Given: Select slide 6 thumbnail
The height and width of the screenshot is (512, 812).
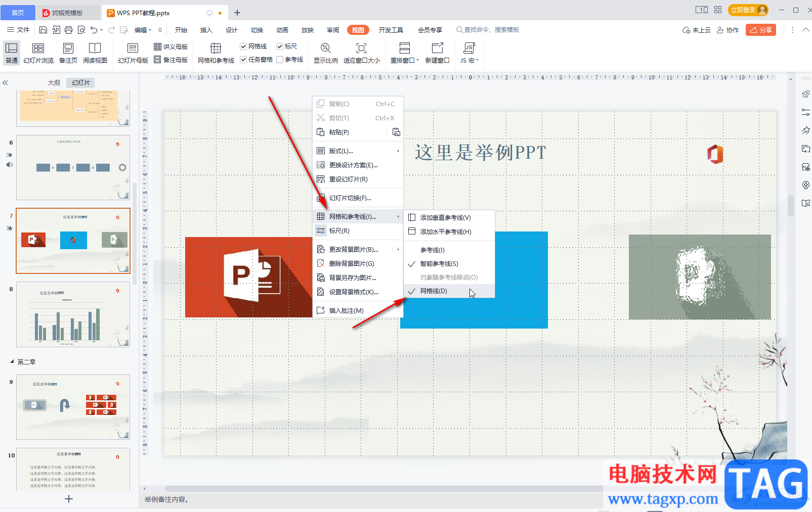Looking at the screenshot, I should pyautogui.click(x=73, y=167).
